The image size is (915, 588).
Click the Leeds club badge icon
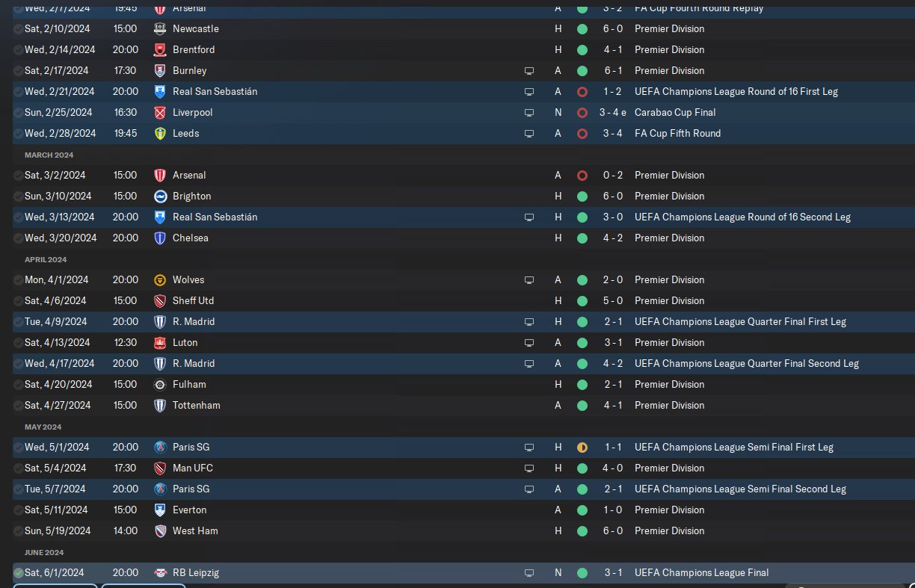[x=159, y=133]
